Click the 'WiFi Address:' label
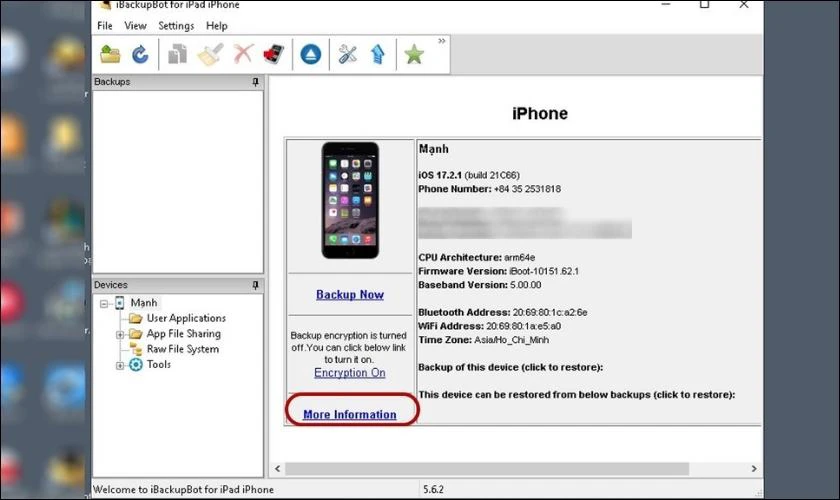The width and height of the screenshot is (840, 500). coord(451,326)
